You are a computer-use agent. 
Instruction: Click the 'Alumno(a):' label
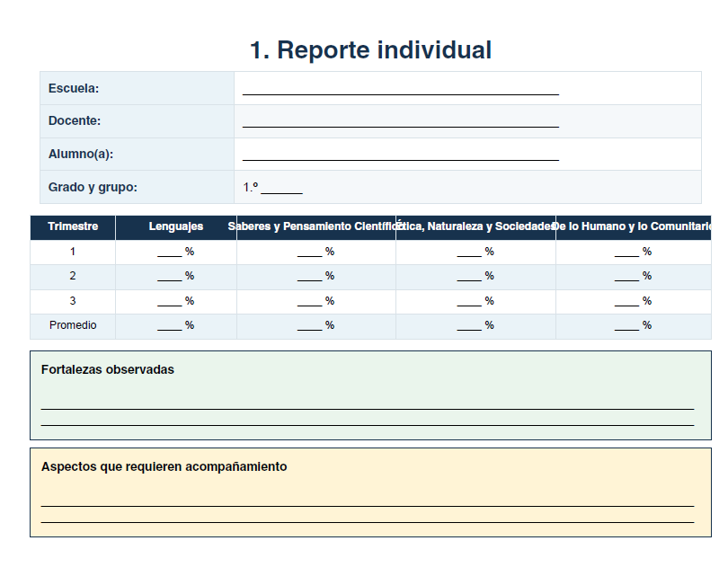[x=81, y=155]
